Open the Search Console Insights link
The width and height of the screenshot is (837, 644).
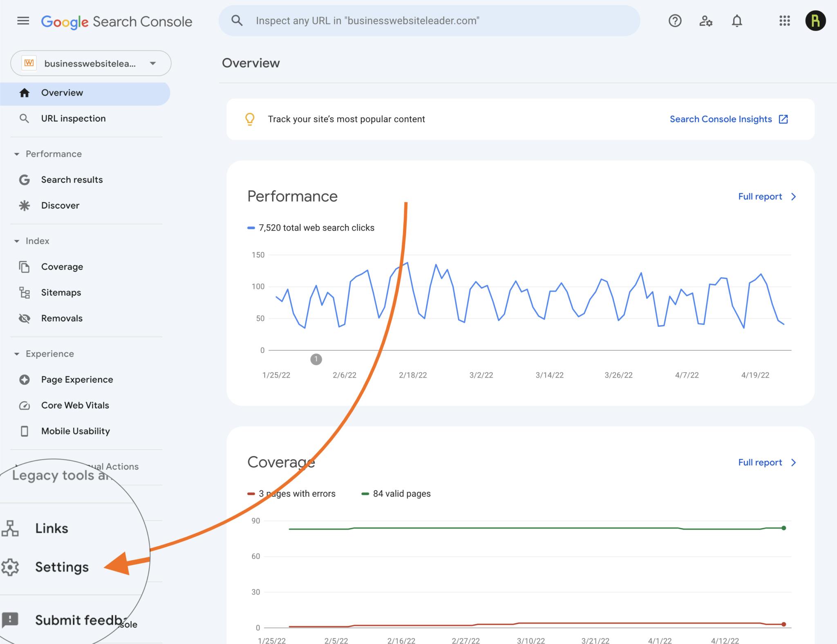click(x=721, y=119)
